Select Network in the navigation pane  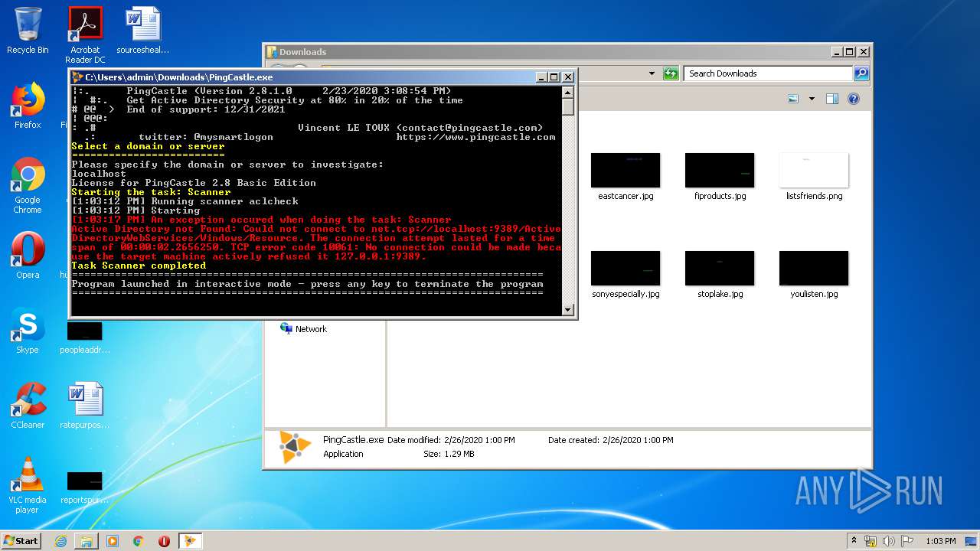pos(303,329)
